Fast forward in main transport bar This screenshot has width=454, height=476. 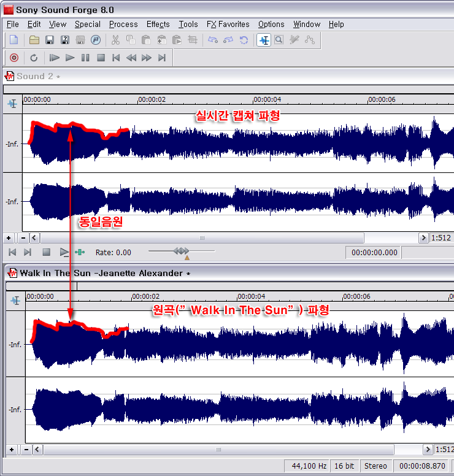point(147,58)
